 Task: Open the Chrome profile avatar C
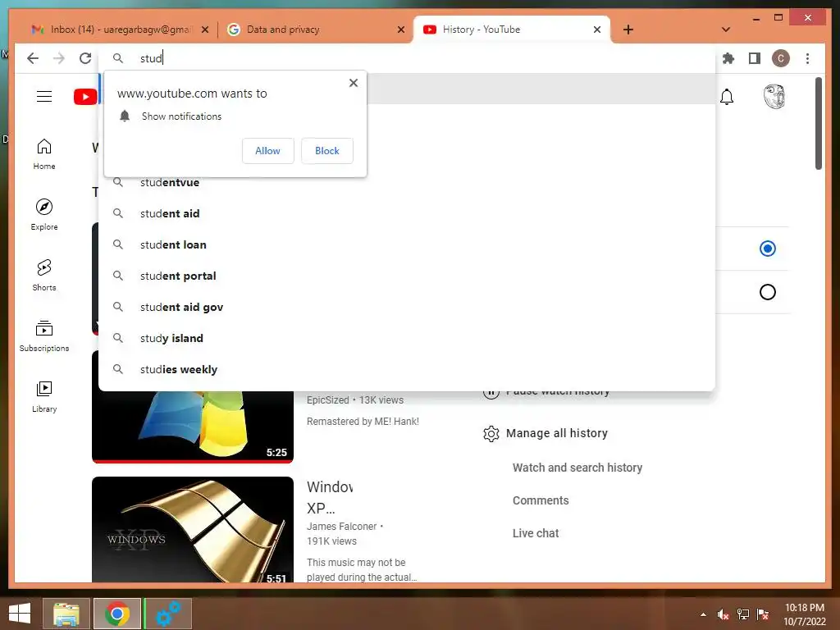(781, 58)
